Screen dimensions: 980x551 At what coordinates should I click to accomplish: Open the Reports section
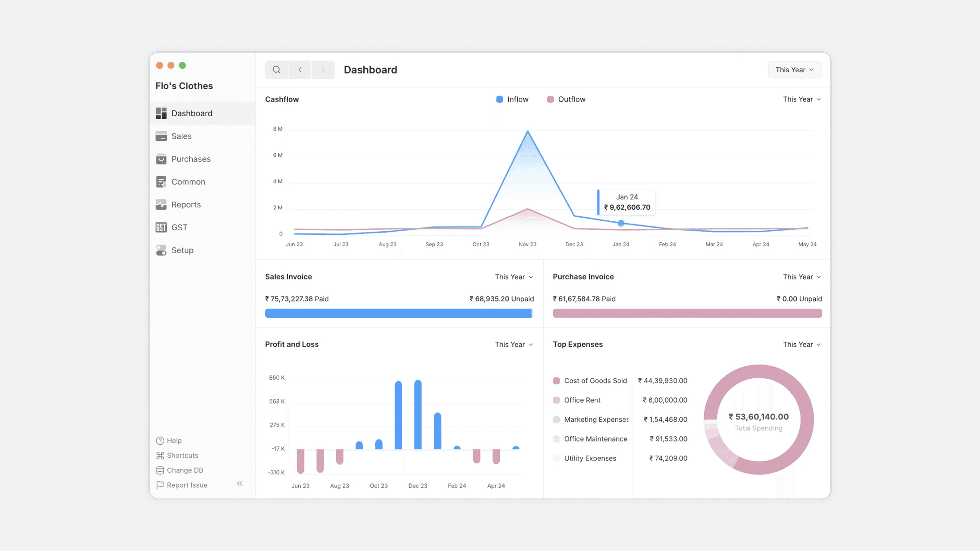[x=202, y=205]
